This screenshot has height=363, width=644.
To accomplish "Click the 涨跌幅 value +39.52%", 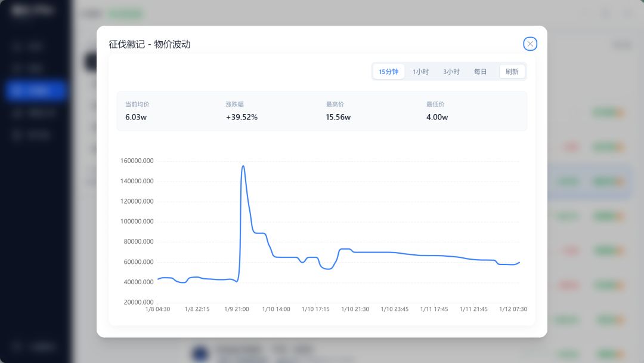I will (x=241, y=117).
